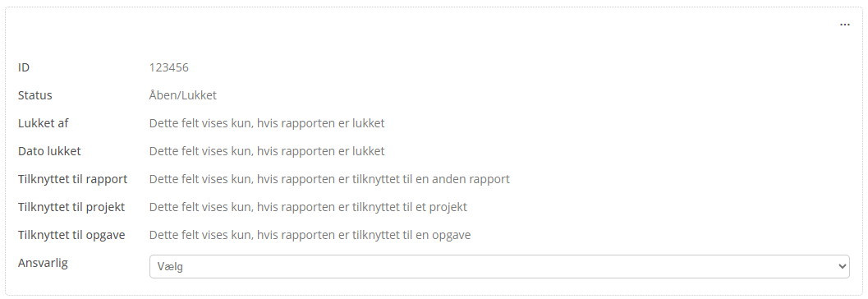The height and width of the screenshot is (299, 868).
Task: Open the three-dot options menu
Action: click(844, 25)
